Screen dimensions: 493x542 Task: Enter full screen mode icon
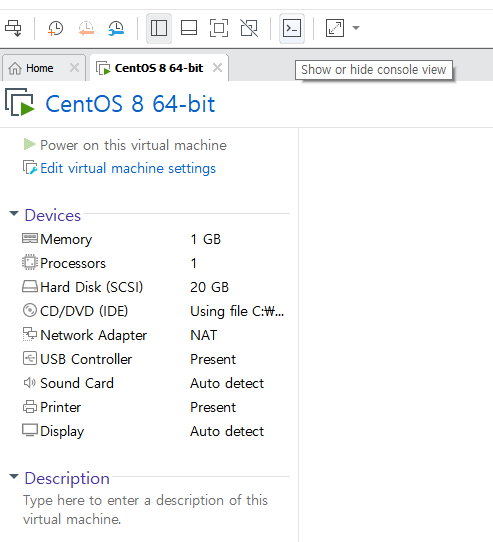[x=219, y=28]
